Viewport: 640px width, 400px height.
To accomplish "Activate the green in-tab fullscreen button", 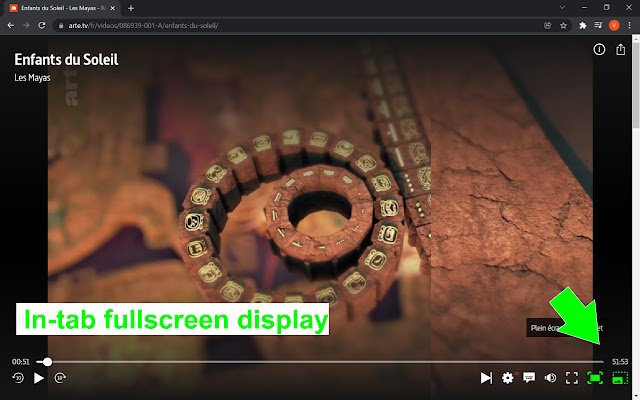I will click(595, 378).
